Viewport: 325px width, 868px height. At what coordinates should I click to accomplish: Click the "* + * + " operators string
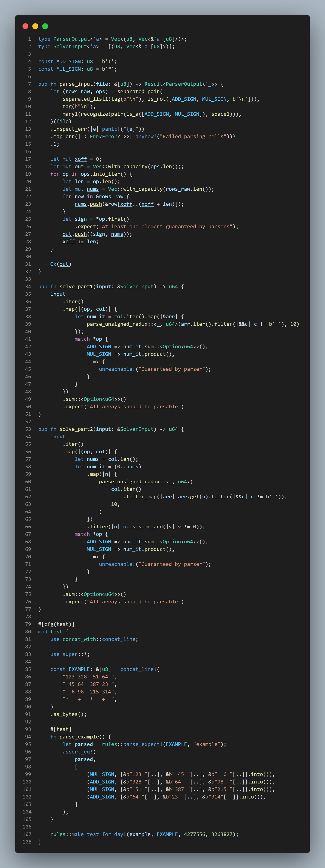pos(88,699)
